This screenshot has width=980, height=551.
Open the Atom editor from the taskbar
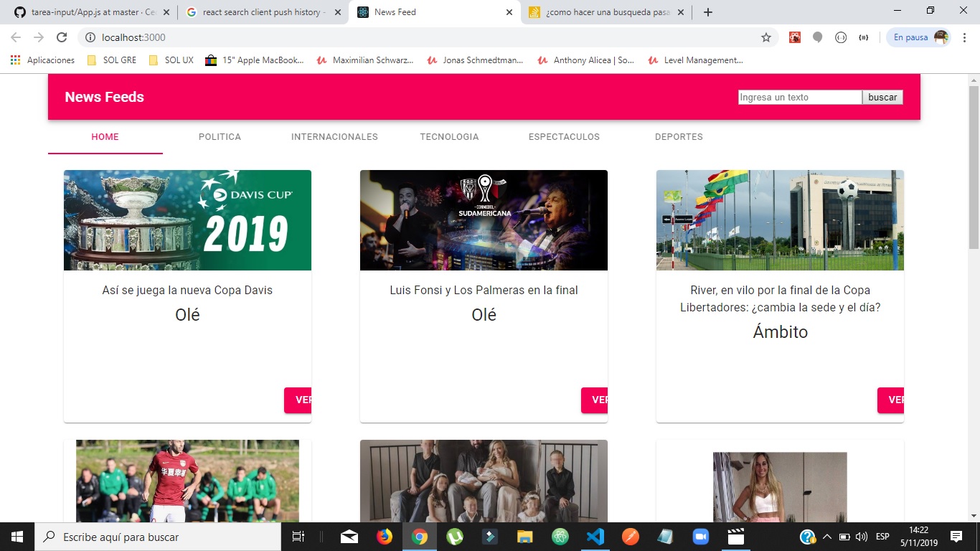[560, 537]
